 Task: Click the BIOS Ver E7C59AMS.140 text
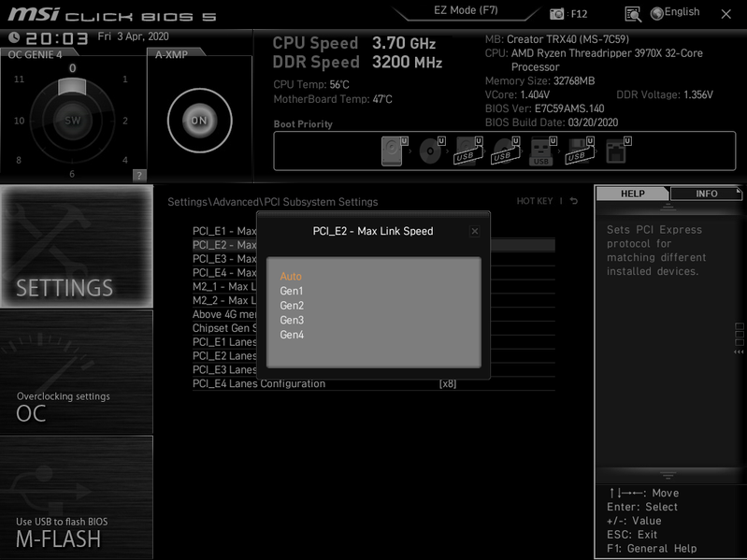pos(544,108)
